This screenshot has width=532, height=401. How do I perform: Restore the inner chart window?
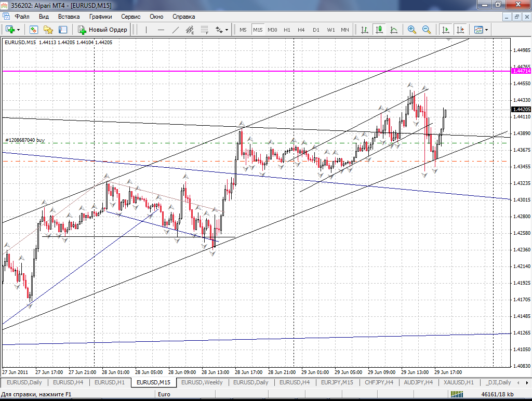pos(517,17)
